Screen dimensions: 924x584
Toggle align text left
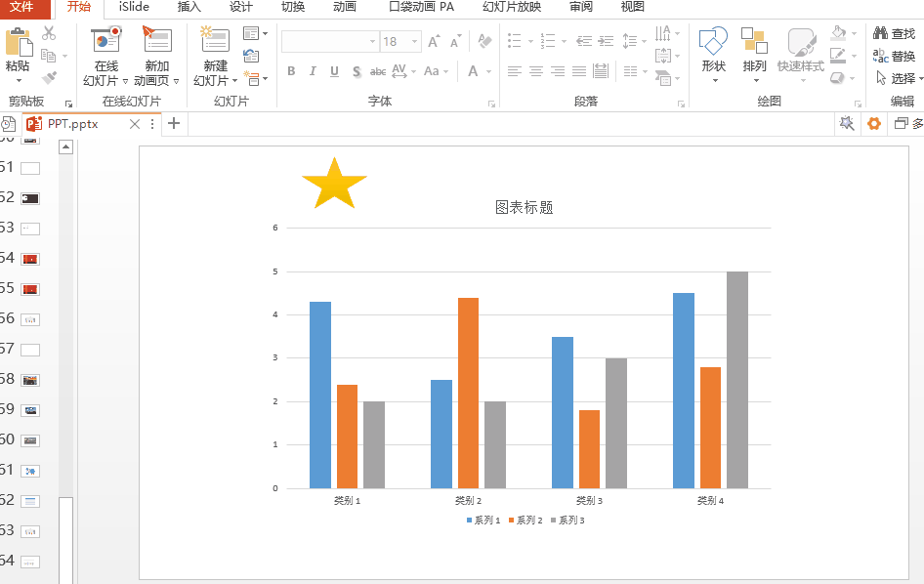515,72
